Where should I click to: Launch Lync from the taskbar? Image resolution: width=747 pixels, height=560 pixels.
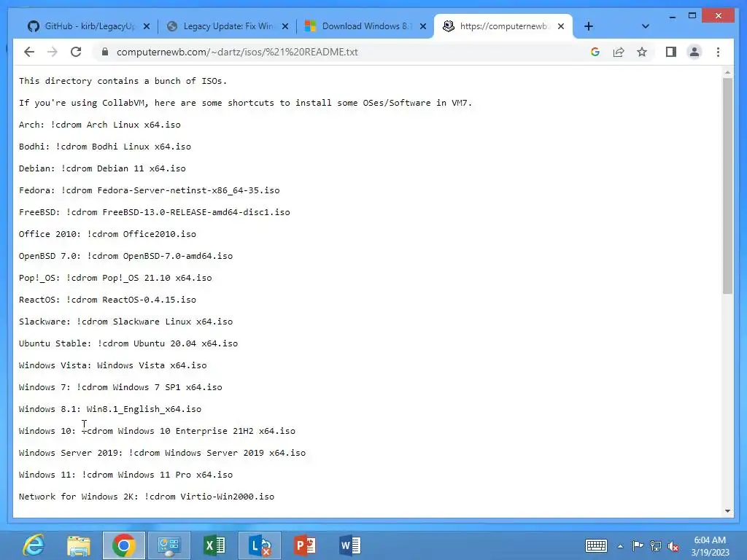point(259,545)
